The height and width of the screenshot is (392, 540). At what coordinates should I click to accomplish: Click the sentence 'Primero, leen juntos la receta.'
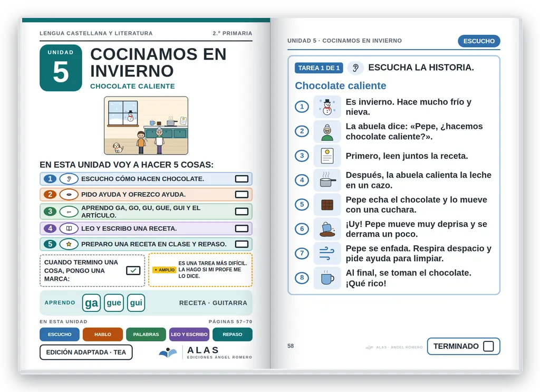click(x=407, y=156)
